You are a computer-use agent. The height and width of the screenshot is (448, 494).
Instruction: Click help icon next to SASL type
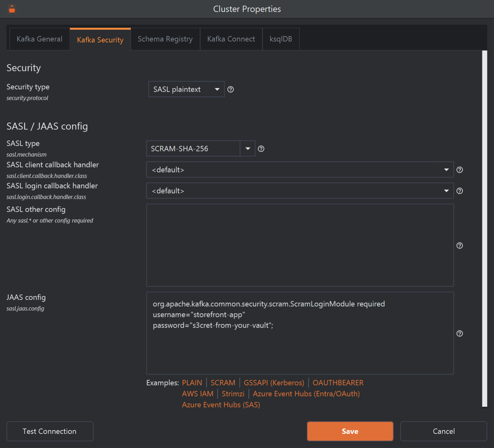pyautogui.click(x=261, y=149)
